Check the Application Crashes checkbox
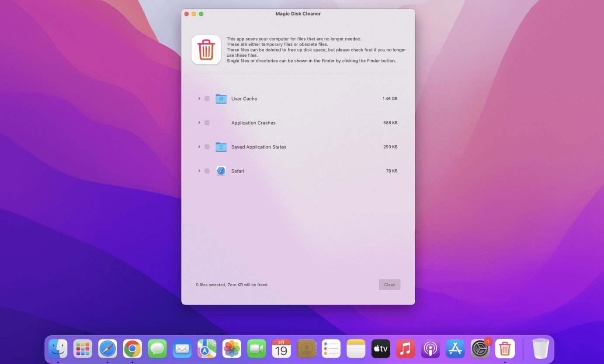The height and width of the screenshot is (364, 604). (207, 123)
